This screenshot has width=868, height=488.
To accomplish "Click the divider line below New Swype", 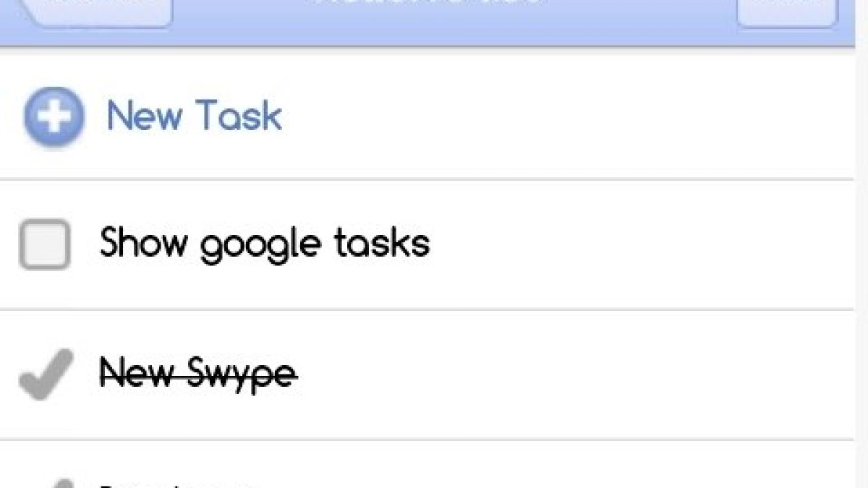I will click(434, 438).
